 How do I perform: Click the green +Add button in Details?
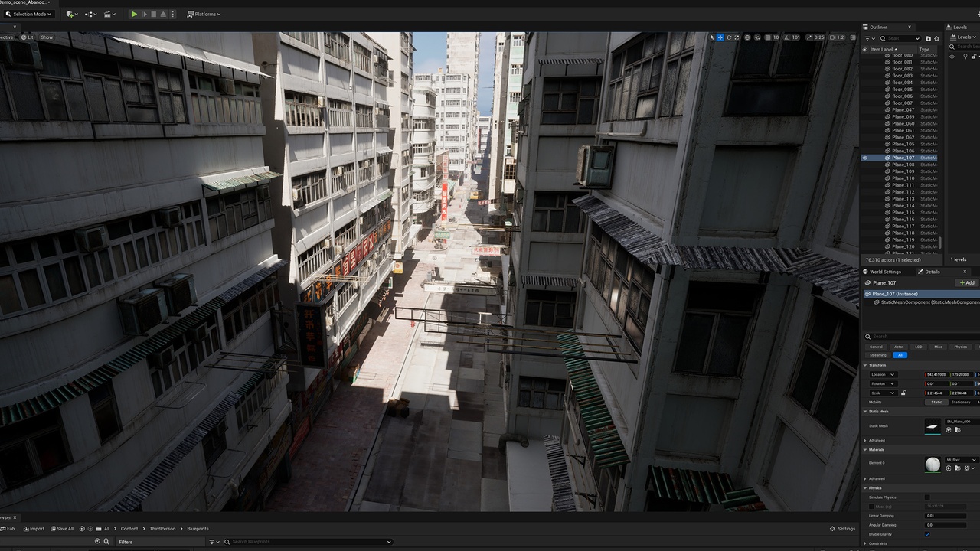click(965, 282)
